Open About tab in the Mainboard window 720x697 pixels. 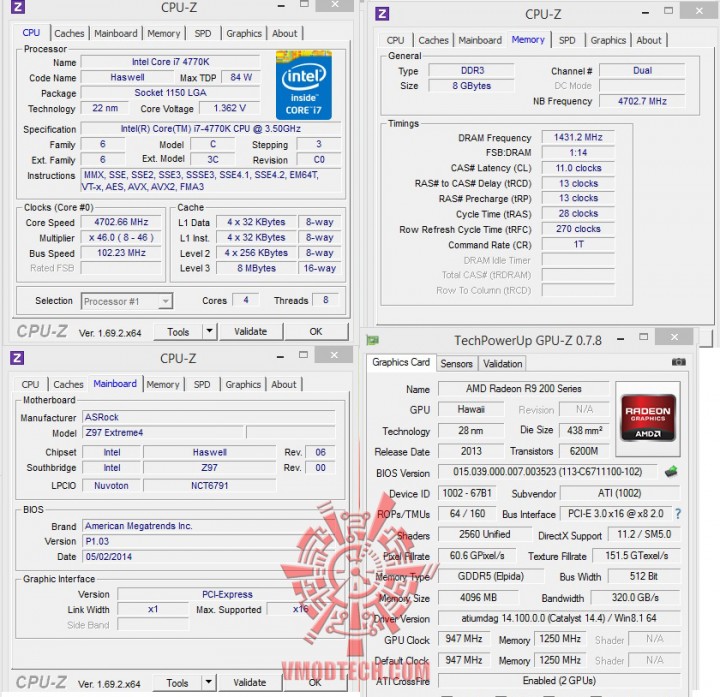click(x=284, y=384)
